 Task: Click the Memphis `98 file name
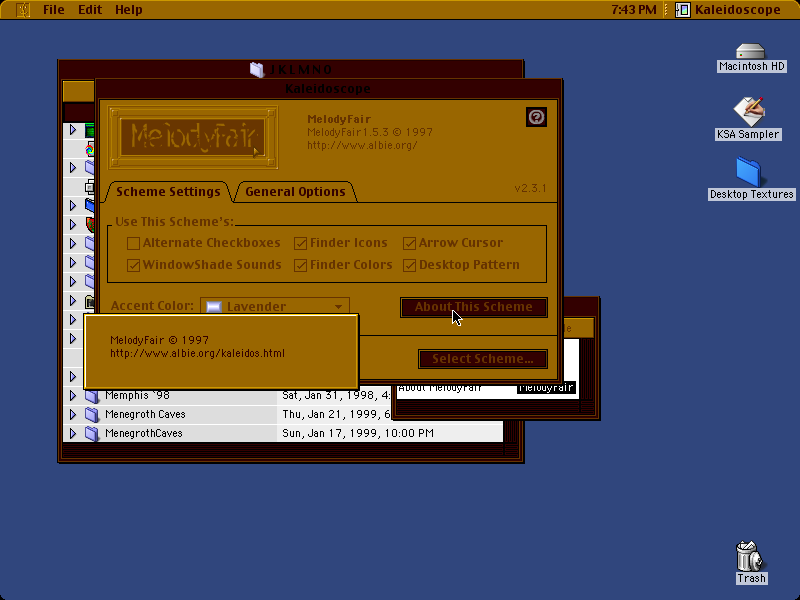137,395
